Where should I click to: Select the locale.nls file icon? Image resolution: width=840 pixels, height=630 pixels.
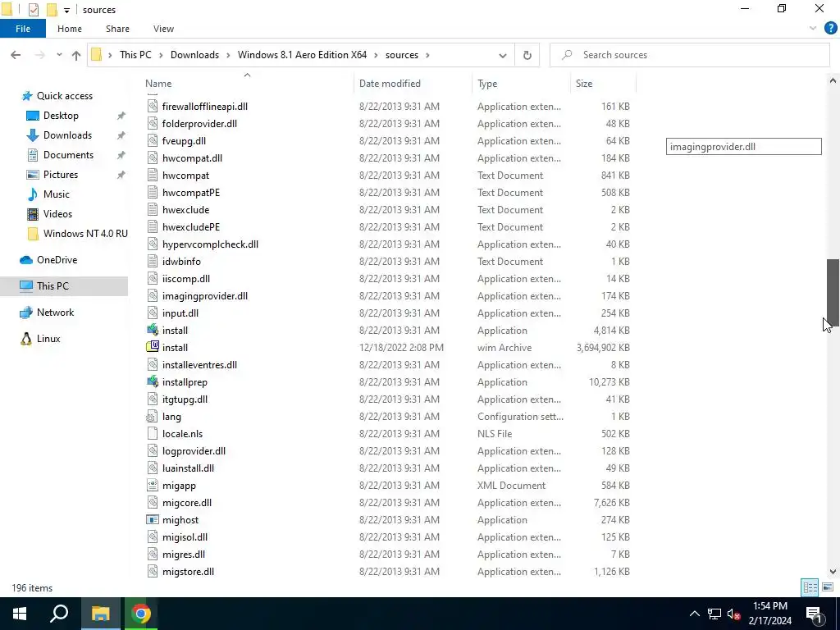152,433
